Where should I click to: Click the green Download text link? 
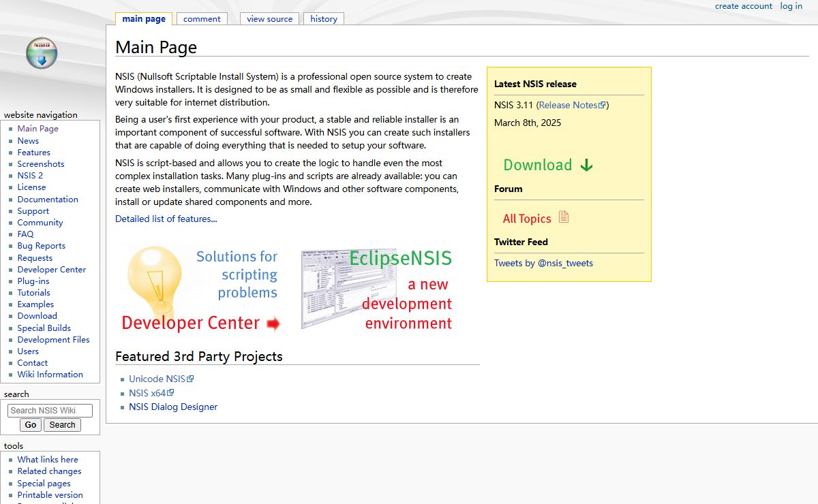(538, 165)
